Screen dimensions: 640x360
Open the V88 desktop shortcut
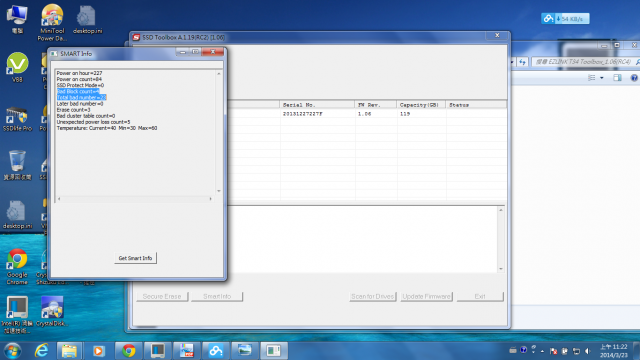17,67
